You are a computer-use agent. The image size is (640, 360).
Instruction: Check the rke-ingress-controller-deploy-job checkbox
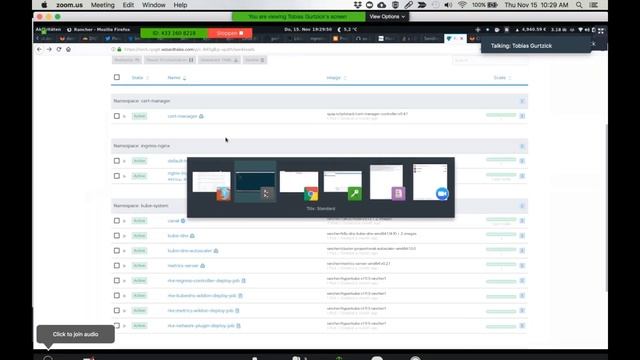coord(117,280)
